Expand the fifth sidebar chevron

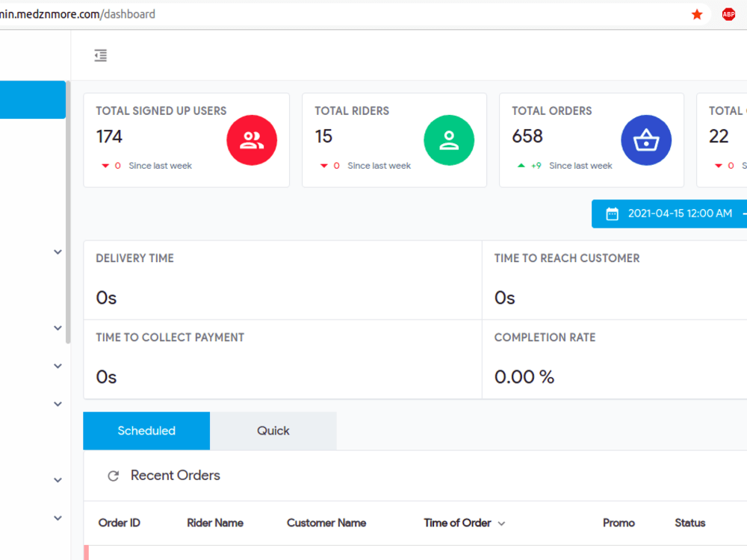[x=58, y=480]
